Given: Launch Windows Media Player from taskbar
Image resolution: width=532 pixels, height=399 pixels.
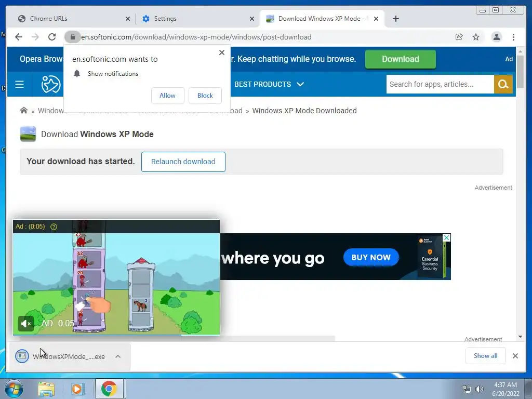Looking at the screenshot, I should click(x=77, y=389).
